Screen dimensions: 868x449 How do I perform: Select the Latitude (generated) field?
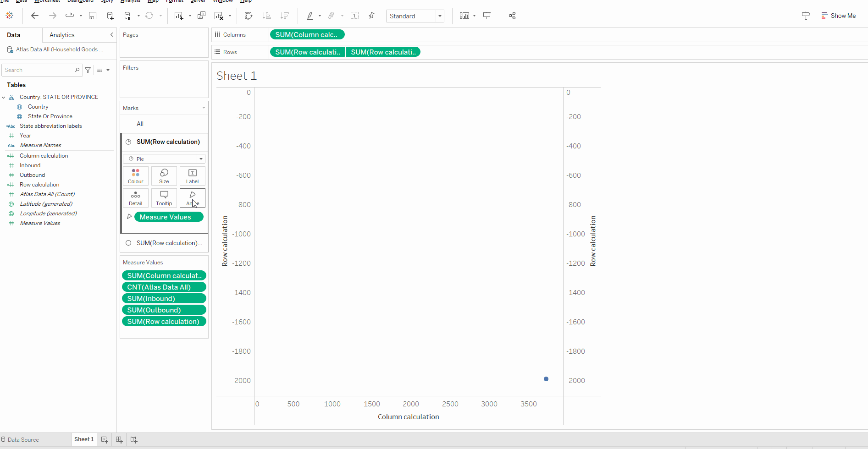[46, 204]
